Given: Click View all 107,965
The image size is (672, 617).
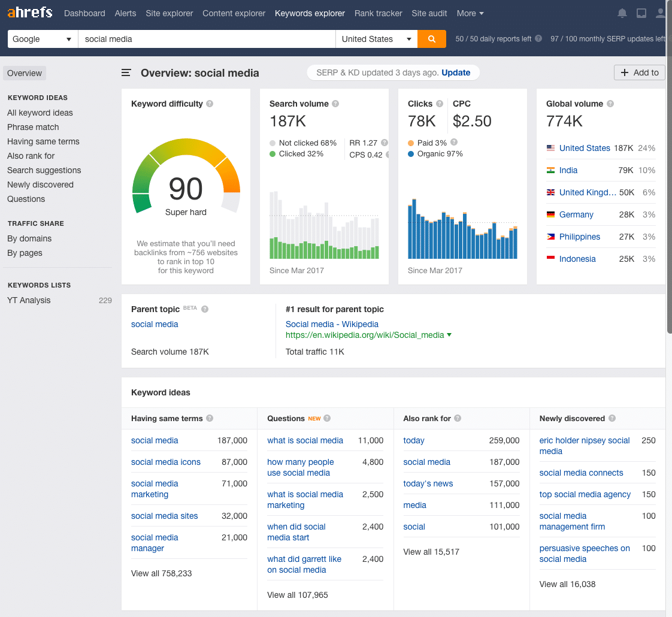Looking at the screenshot, I should (298, 595).
